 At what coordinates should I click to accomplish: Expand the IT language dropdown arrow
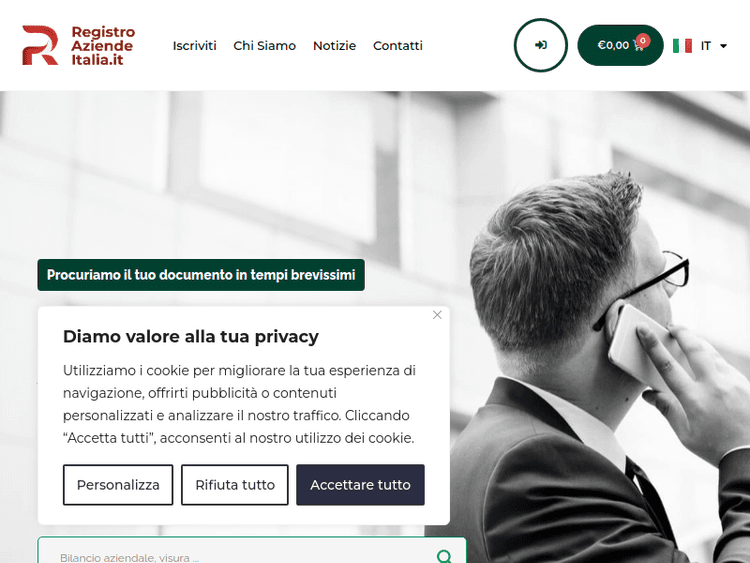(x=723, y=46)
